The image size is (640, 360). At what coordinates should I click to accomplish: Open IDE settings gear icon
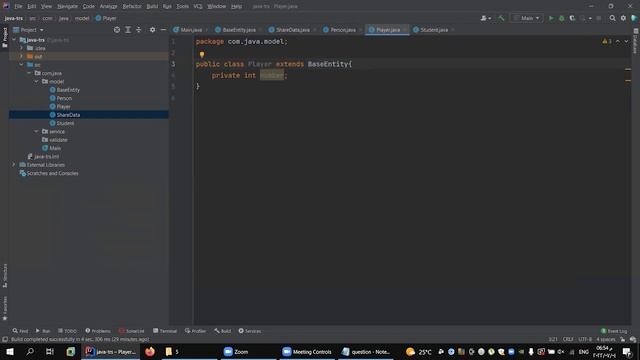[x=623, y=18]
